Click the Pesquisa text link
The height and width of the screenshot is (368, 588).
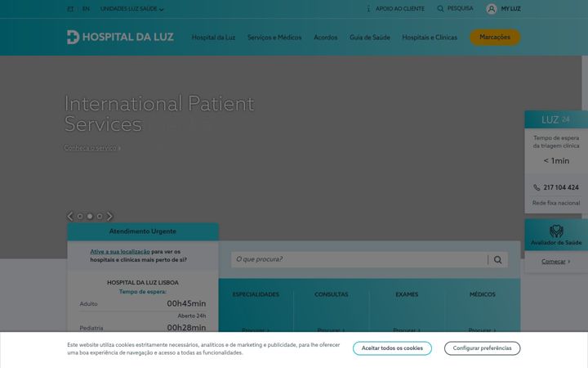coord(460,8)
